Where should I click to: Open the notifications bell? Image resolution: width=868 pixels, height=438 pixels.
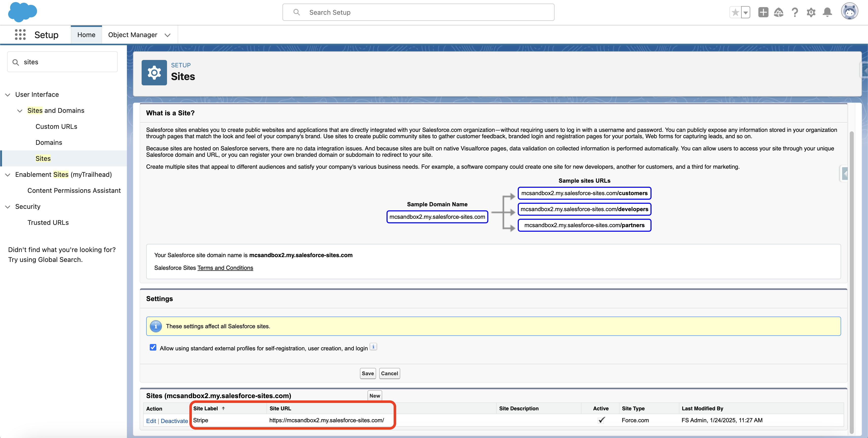coord(827,12)
